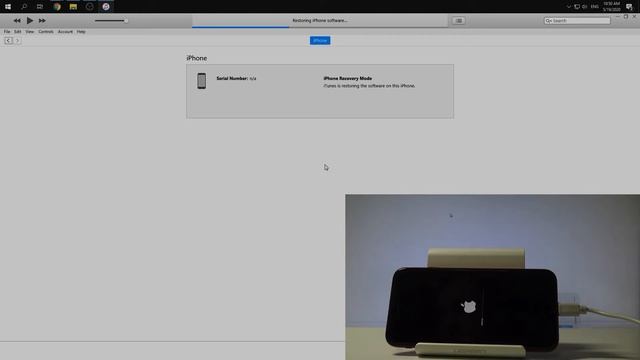Screen dimensions: 640x360
Task: Open the volume tray icon
Action: point(584,7)
